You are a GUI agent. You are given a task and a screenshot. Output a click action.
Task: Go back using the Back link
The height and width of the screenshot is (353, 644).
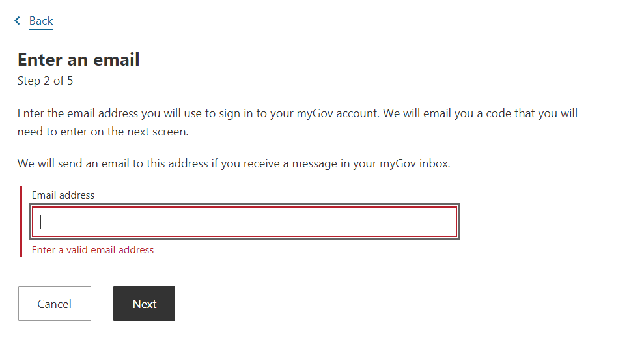click(41, 21)
